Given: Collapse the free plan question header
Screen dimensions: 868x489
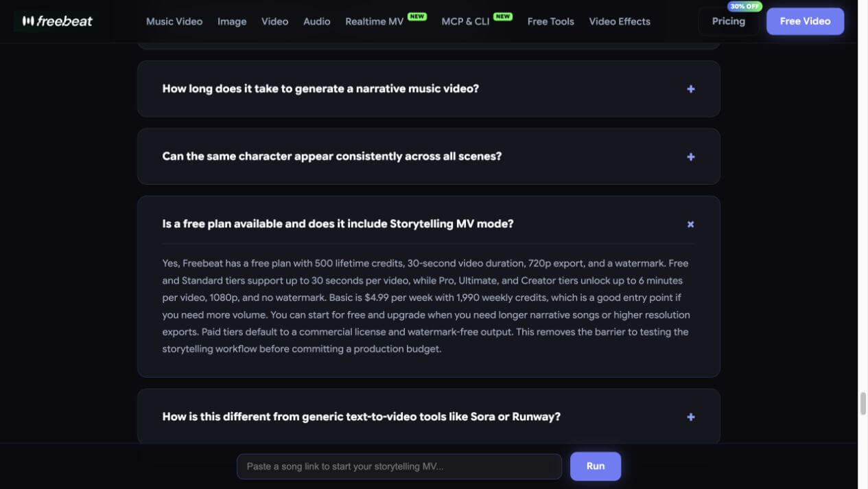Looking at the screenshot, I should point(429,224).
